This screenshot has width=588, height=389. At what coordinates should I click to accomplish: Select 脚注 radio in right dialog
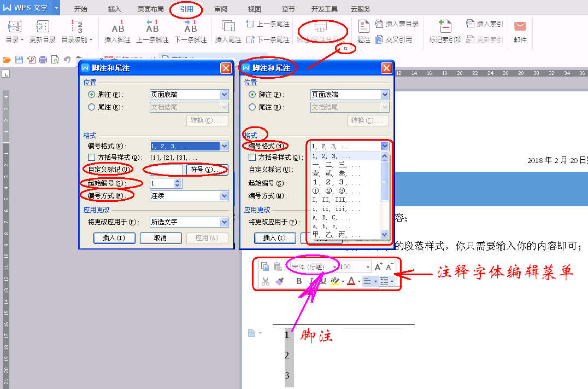[252, 95]
